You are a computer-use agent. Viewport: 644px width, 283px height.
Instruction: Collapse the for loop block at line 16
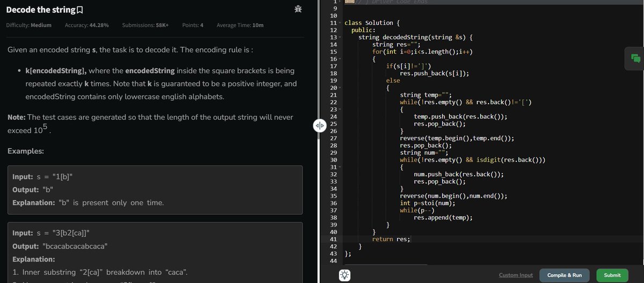(x=340, y=59)
